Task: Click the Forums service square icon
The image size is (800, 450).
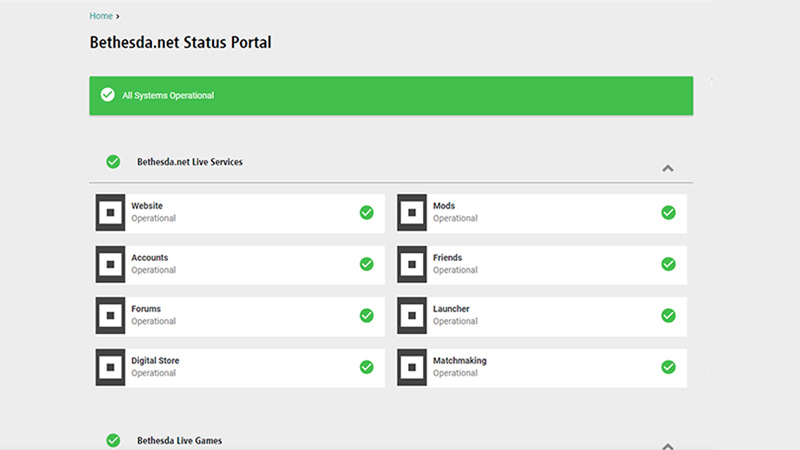Action: [x=110, y=315]
